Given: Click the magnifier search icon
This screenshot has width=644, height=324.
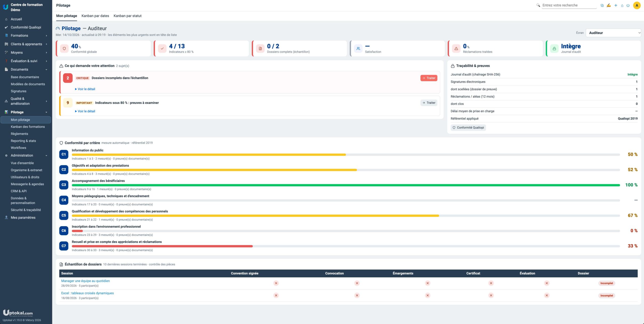Looking at the screenshot, I should [538, 5].
